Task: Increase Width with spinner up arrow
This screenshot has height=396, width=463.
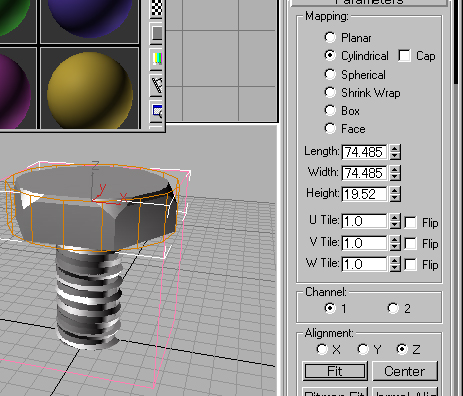Action: coord(395,169)
